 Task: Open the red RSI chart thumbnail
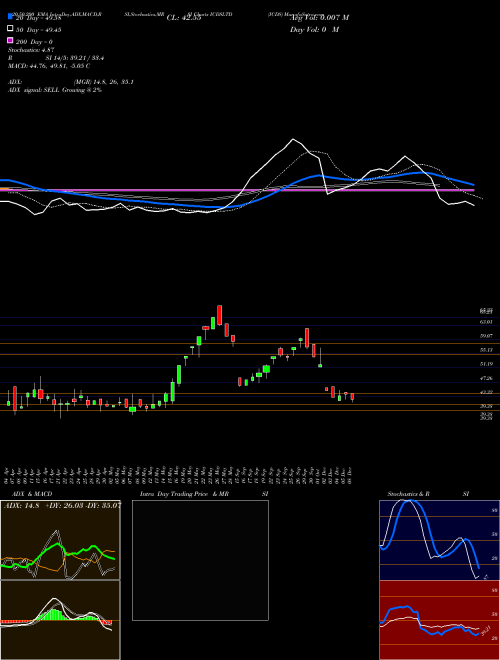point(439,620)
